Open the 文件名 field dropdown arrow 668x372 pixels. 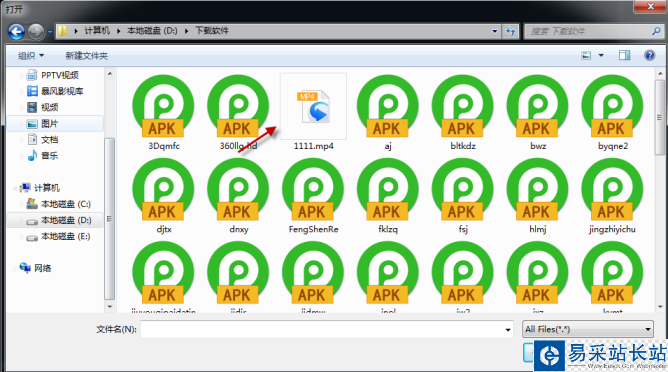pyautogui.click(x=508, y=330)
